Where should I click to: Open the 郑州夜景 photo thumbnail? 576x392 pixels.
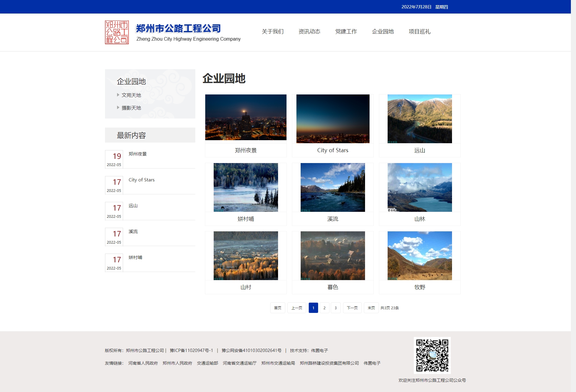tap(246, 117)
